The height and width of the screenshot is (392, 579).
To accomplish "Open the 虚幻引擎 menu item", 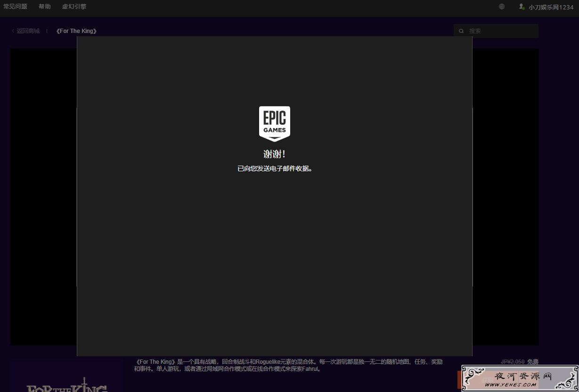I will click(74, 7).
